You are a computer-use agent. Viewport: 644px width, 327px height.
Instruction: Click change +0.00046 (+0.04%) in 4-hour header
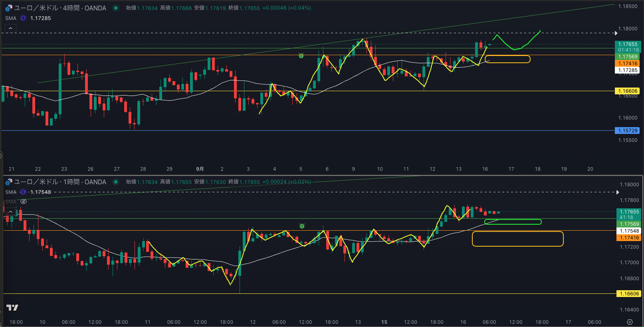286,8
